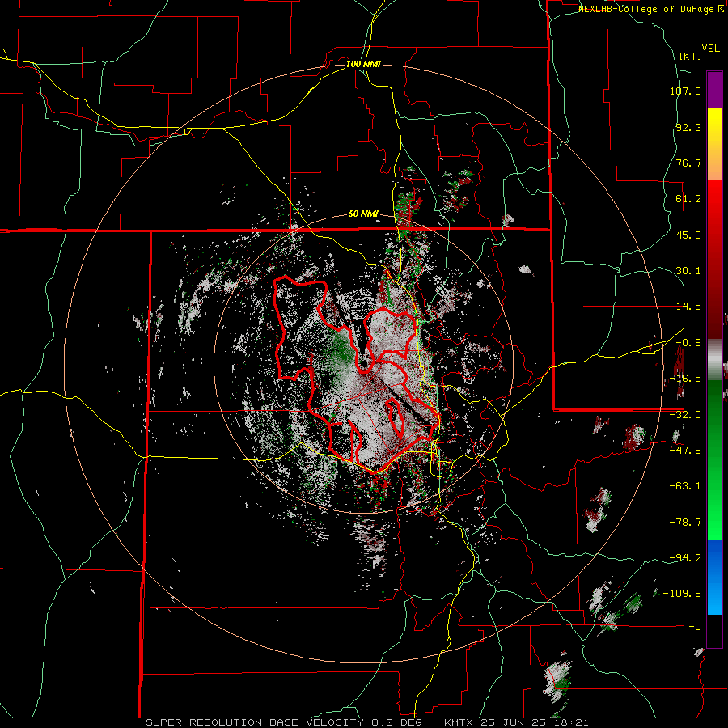Click the NEXLAB-College of DuPage label

pos(647,9)
